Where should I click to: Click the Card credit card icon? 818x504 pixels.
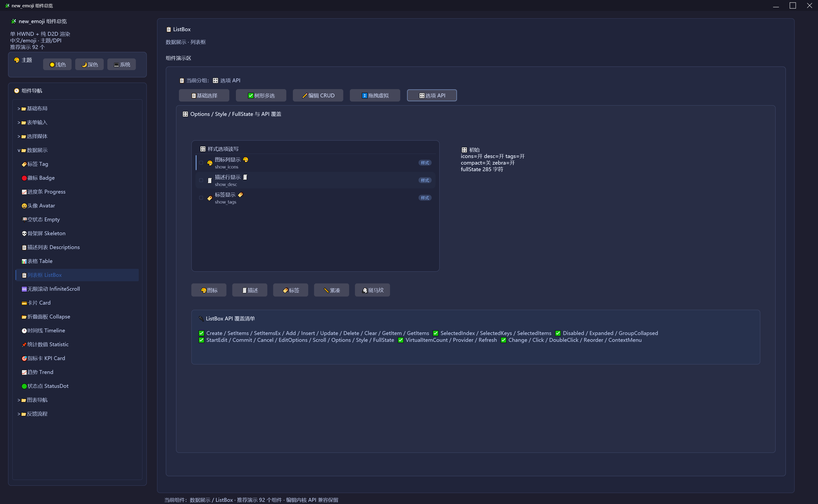(x=24, y=303)
